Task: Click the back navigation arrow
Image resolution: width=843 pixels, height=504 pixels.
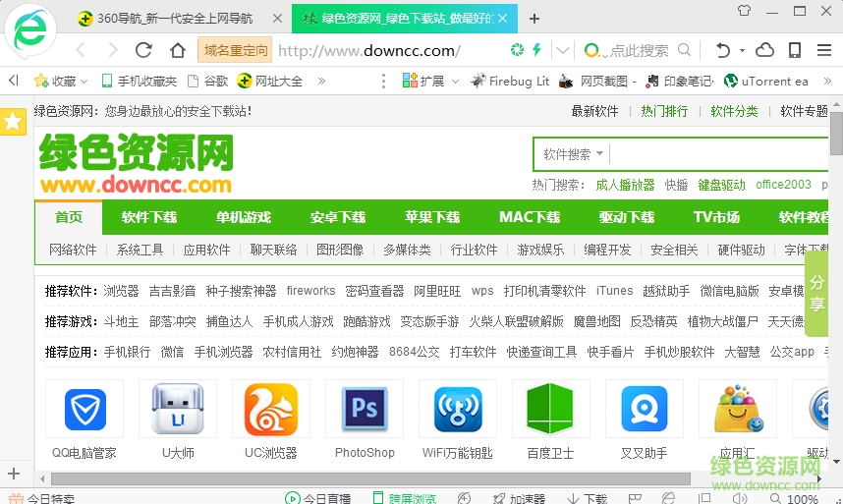Action: 81,50
